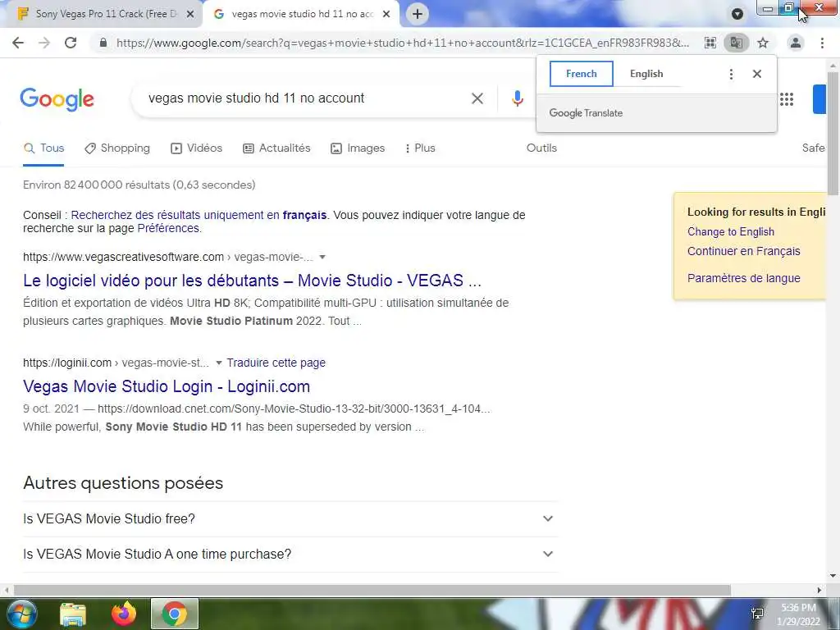Click the Chrome taskbar icon
840x630 pixels.
[x=175, y=614]
